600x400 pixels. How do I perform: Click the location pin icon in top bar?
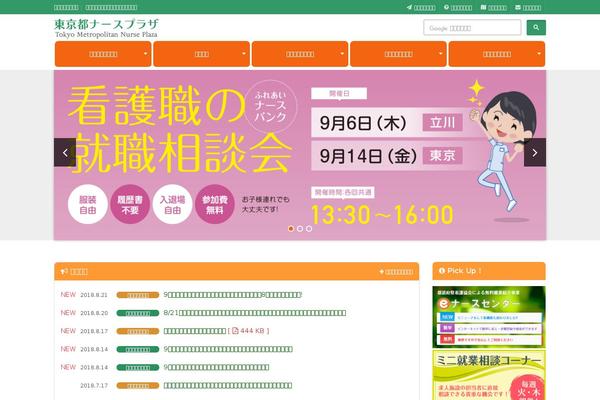(x=446, y=7)
